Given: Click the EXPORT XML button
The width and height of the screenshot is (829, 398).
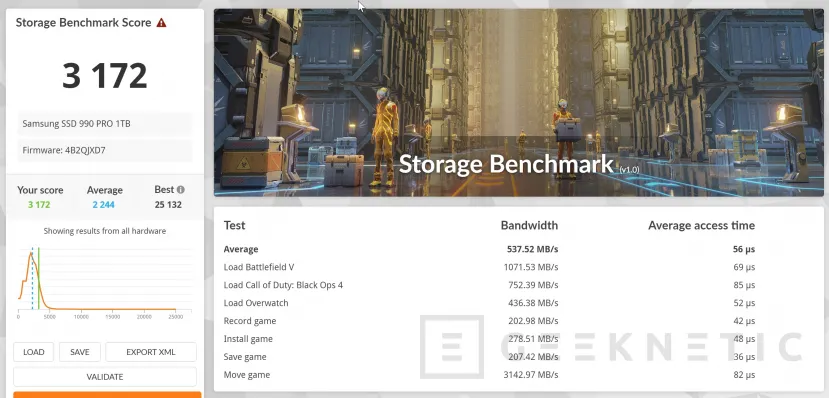Looking at the screenshot, I should [x=151, y=352].
